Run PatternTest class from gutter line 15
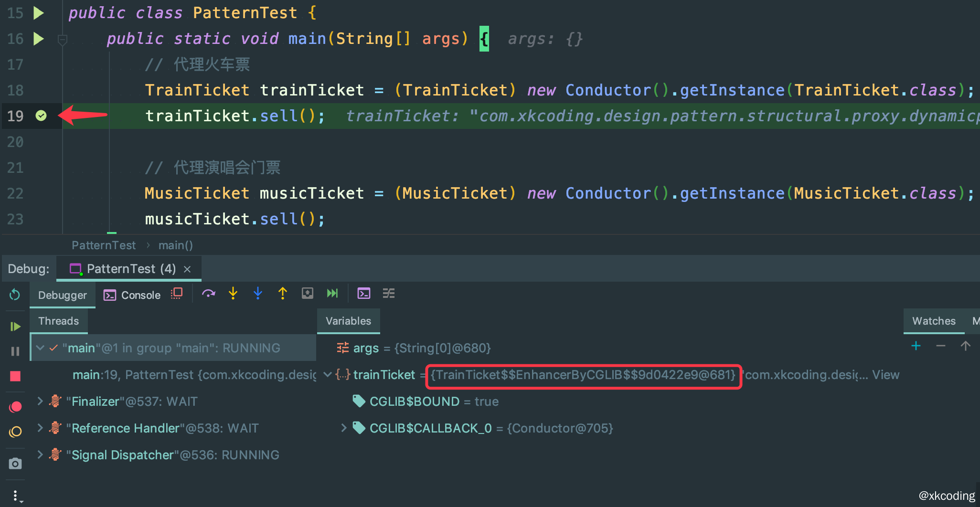The width and height of the screenshot is (980, 507). click(39, 13)
